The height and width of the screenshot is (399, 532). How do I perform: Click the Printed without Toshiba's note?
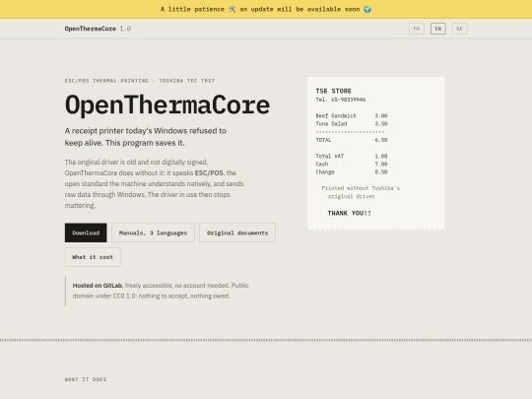[x=361, y=192]
